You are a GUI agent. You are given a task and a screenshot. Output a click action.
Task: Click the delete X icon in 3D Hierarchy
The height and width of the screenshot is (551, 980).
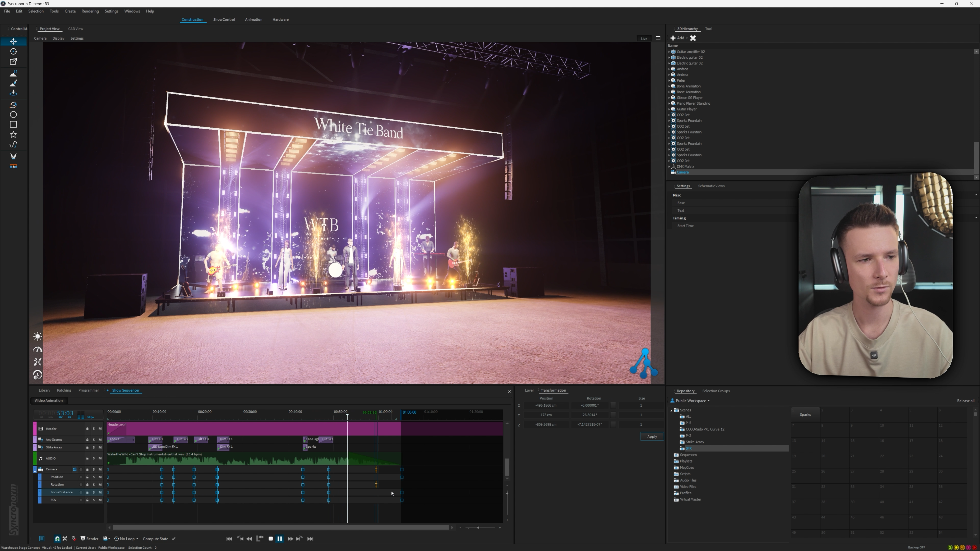click(x=693, y=38)
